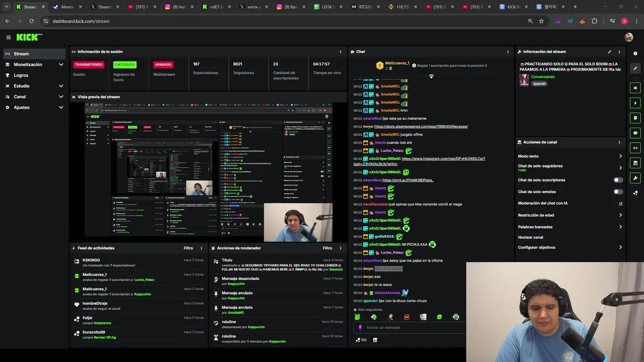The height and width of the screenshot is (362, 644).
Task: Open the info icon in the right sidebar
Action: [x=635, y=53]
